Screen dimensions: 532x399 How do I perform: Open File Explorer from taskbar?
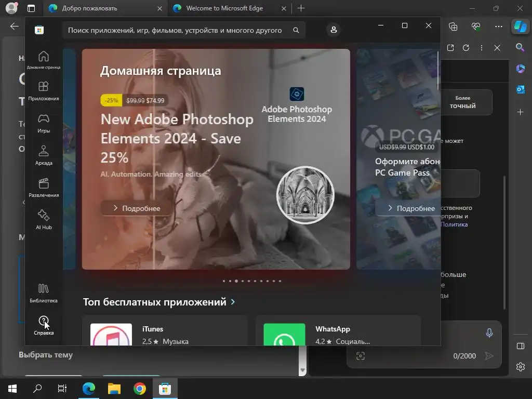(114, 388)
